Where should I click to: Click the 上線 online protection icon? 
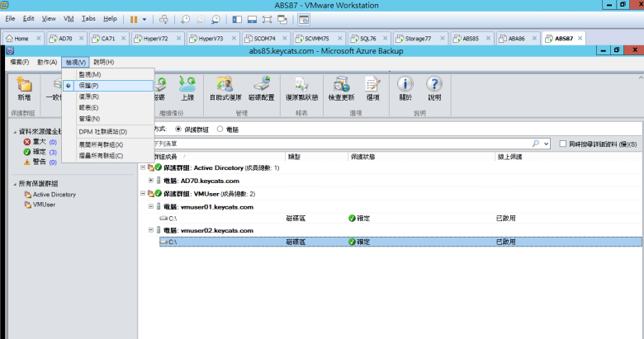(x=187, y=87)
